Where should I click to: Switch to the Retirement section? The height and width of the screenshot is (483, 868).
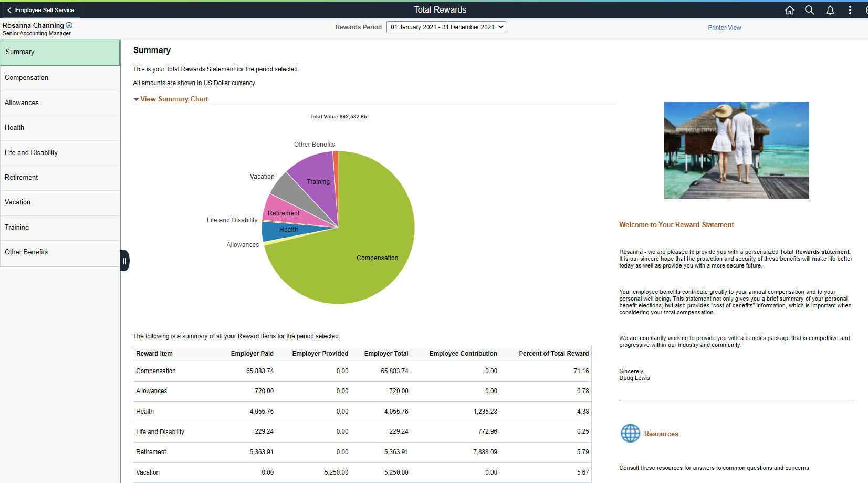click(x=60, y=178)
